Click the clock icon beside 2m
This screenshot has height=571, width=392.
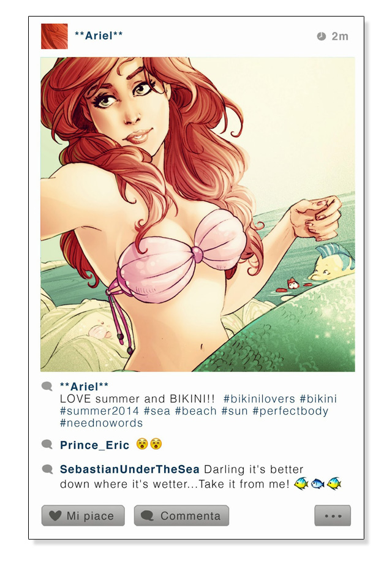coord(322,36)
